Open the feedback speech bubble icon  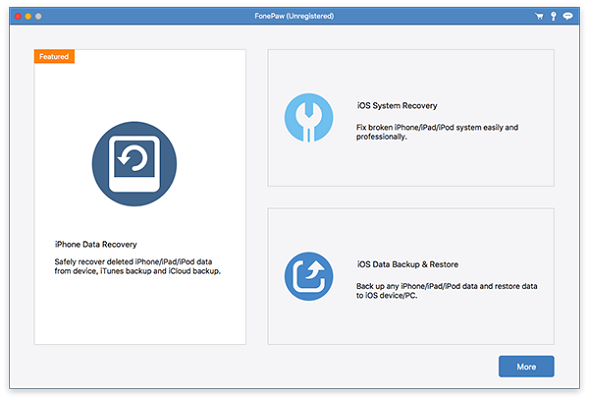568,16
